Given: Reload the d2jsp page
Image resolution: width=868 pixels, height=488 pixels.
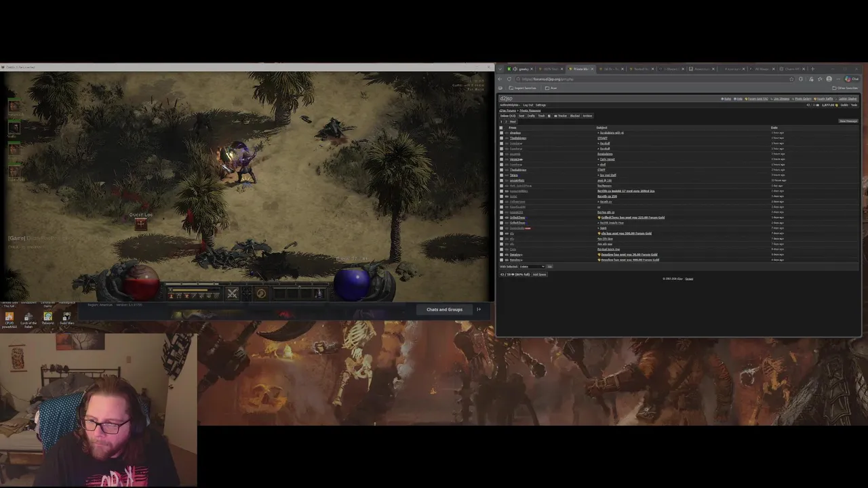Looking at the screenshot, I should 509,79.
